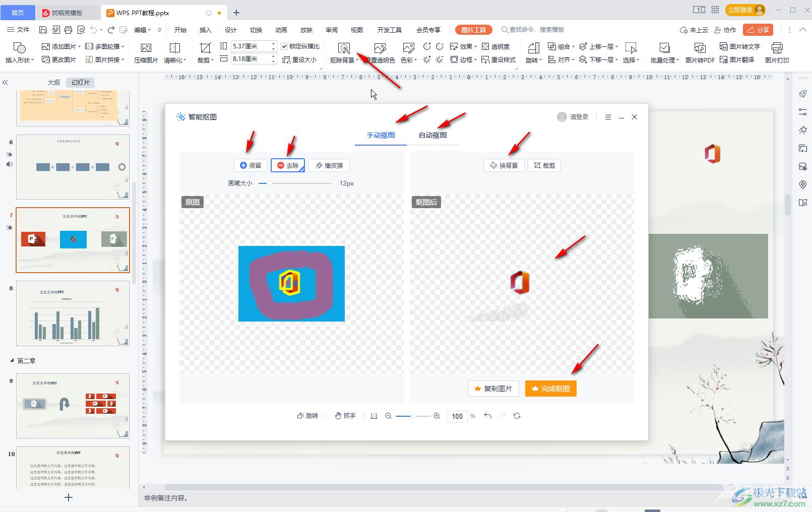
Task: Click the Redo arrow icon
Action: point(111,30)
